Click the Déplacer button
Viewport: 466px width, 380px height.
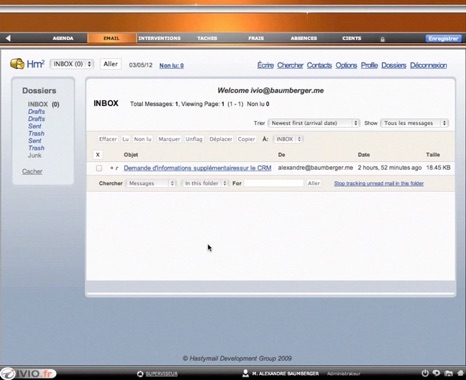(x=220, y=139)
